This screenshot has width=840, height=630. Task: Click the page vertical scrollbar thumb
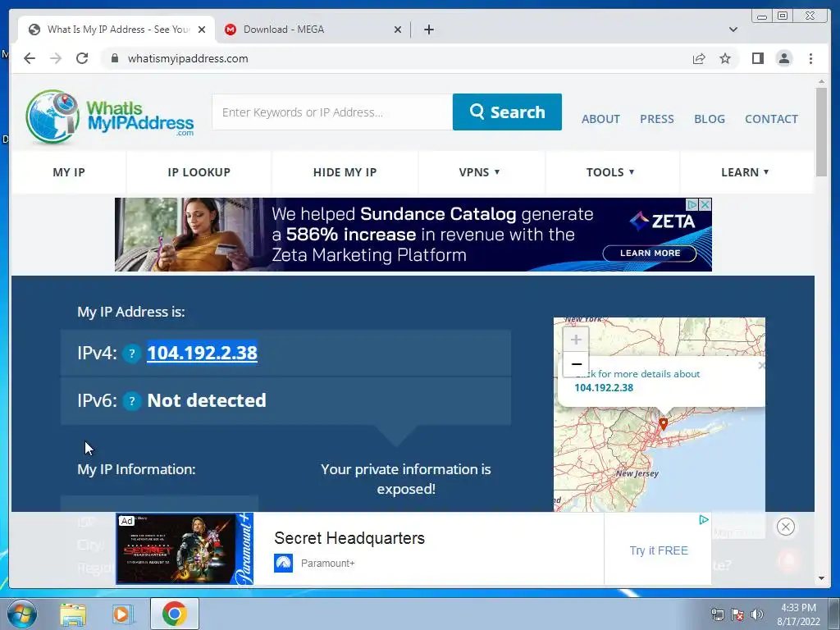pyautogui.click(x=820, y=132)
